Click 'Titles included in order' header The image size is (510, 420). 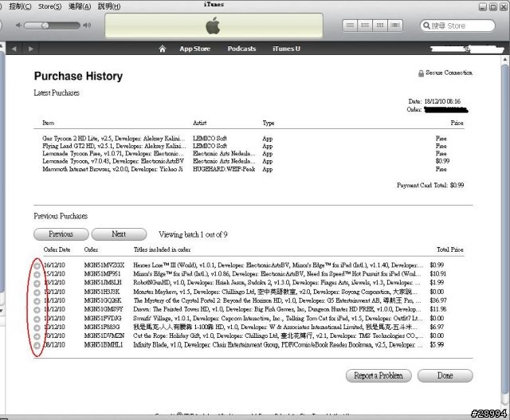coord(162,249)
